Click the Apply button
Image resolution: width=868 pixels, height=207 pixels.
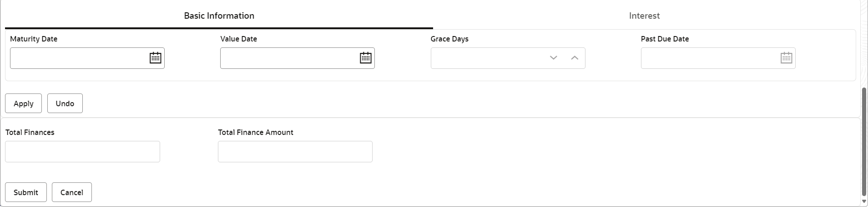(x=23, y=103)
